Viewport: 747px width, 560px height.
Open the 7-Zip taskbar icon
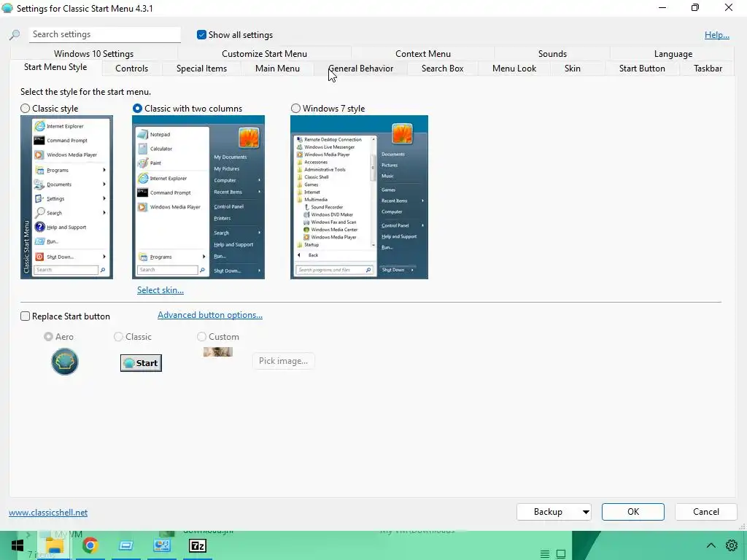(197, 545)
